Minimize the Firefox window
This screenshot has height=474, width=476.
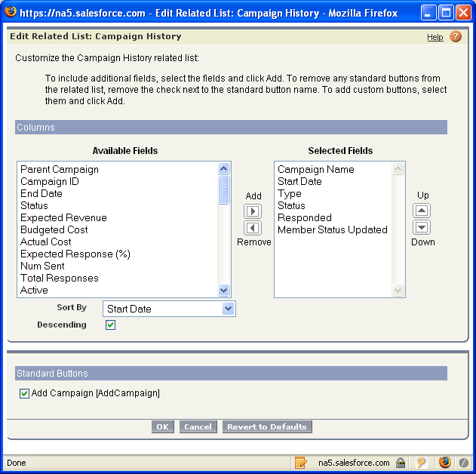pos(428,13)
